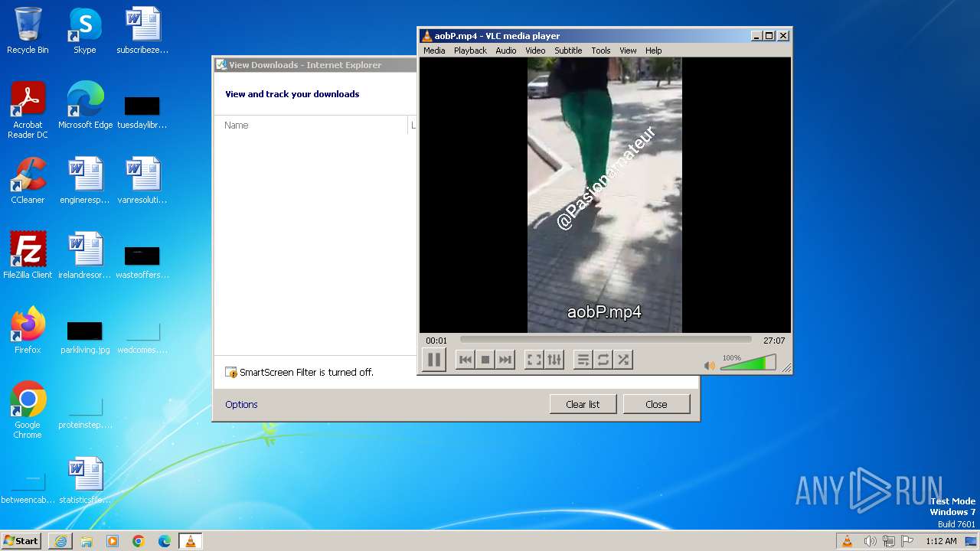Mute audio via VLC speaker icon

click(x=709, y=366)
